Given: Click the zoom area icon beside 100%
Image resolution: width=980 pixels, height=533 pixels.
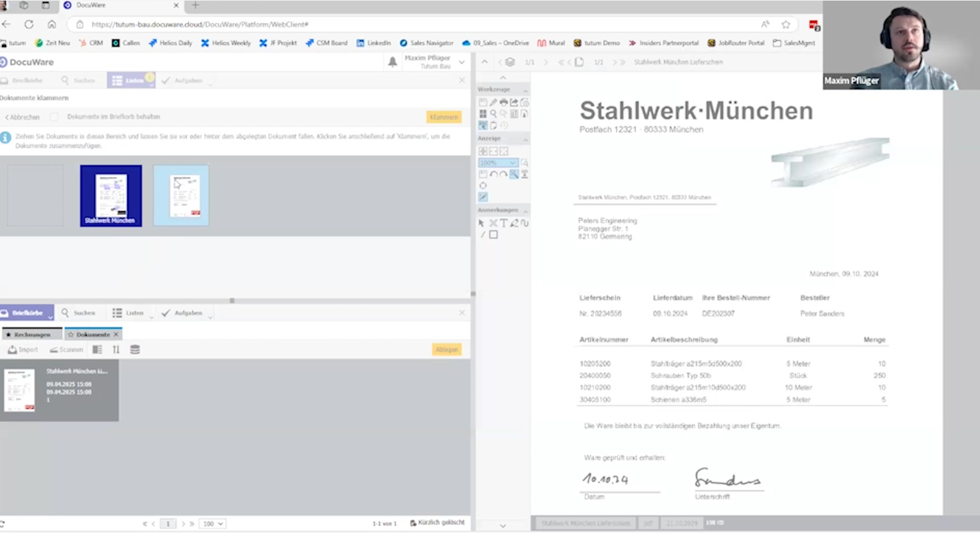Looking at the screenshot, I should 524,163.
